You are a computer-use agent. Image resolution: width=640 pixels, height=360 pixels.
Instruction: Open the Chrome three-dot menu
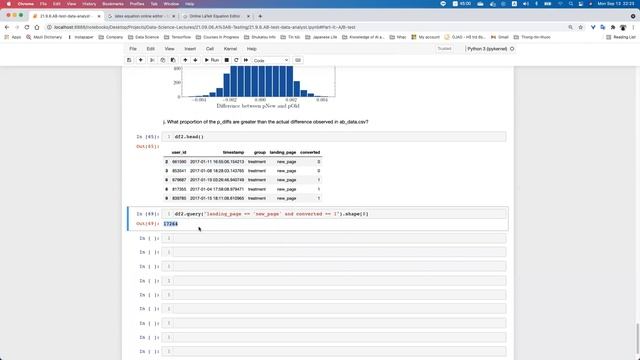coord(633,27)
